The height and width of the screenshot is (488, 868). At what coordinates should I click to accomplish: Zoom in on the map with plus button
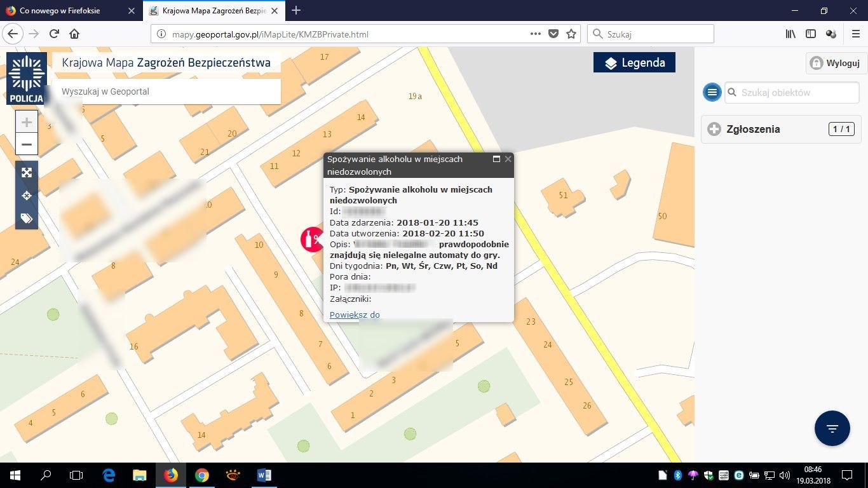tap(27, 122)
